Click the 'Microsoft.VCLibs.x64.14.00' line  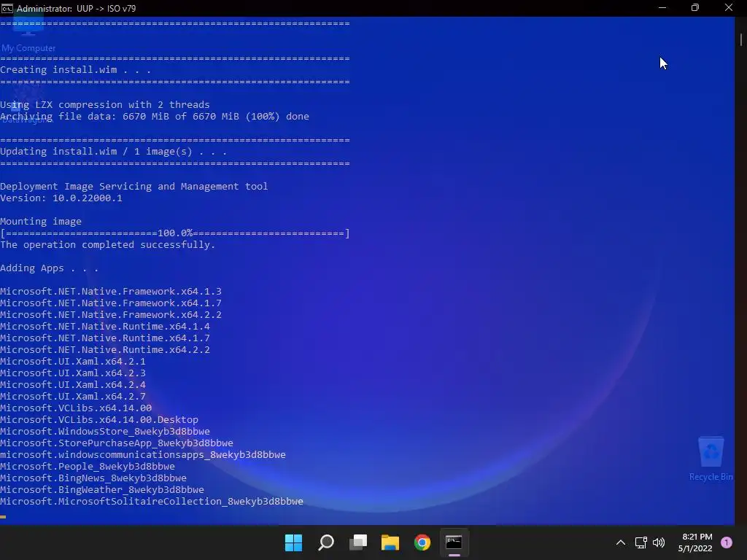pyautogui.click(x=76, y=408)
